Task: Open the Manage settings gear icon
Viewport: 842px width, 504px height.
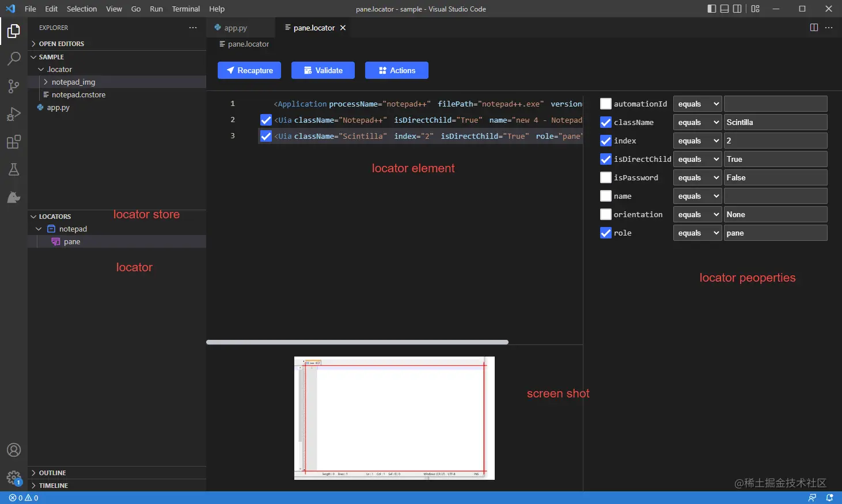Action: tap(14, 478)
